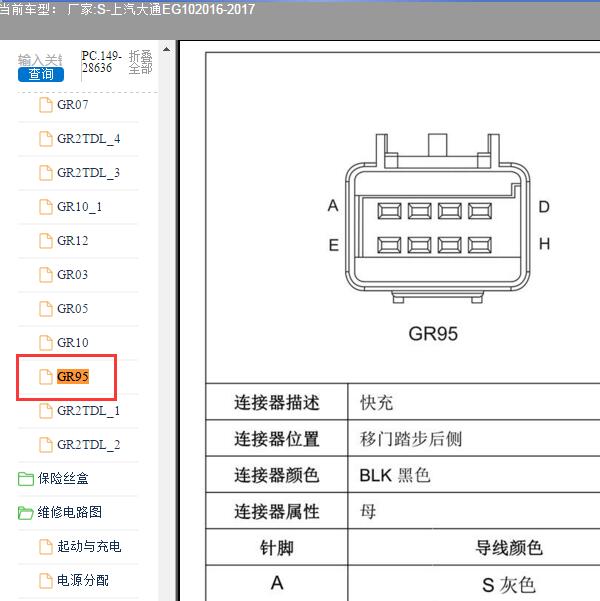Click the 连接器属性 cell
Screen dimensions: 600x601
coord(276,511)
